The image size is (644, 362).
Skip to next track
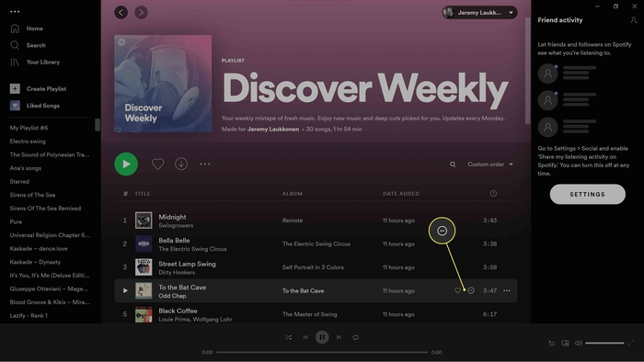pos(339,337)
